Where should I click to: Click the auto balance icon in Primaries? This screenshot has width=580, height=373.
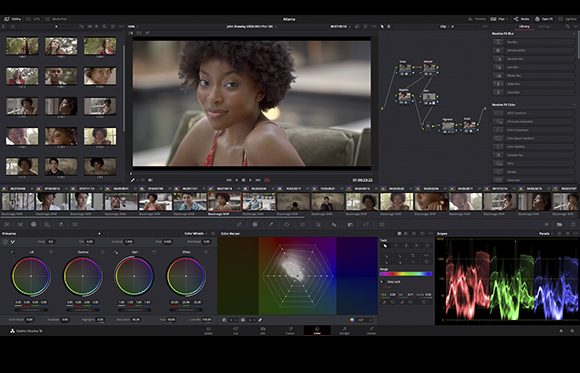click(5, 242)
